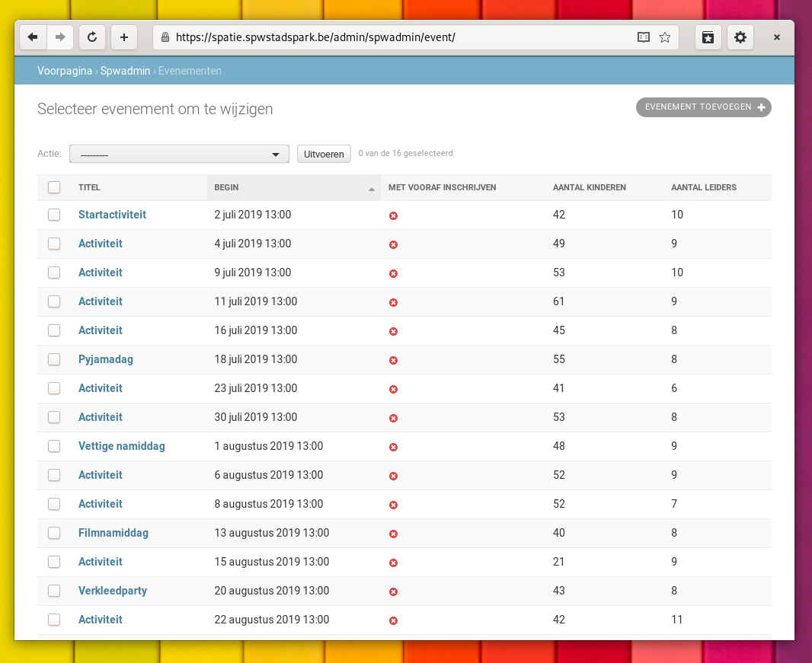The image size is (812, 663).
Task: Open the bookmarks collection icon
Action: 708,37
